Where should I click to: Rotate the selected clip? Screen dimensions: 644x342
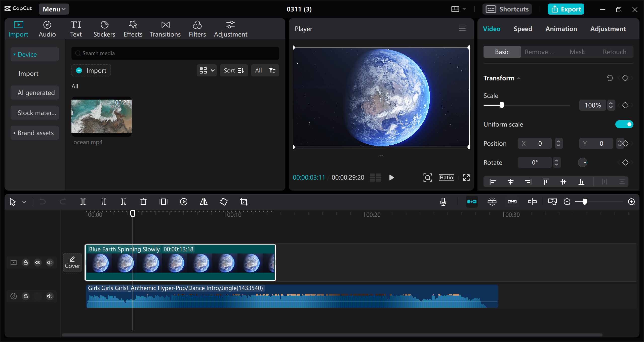pyautogui.click(x=224, y=201)
